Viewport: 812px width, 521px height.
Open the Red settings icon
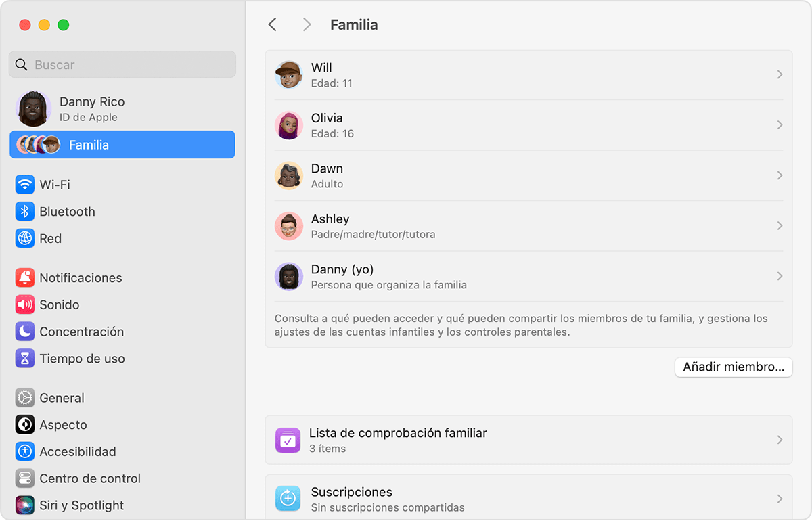(24, 238)
